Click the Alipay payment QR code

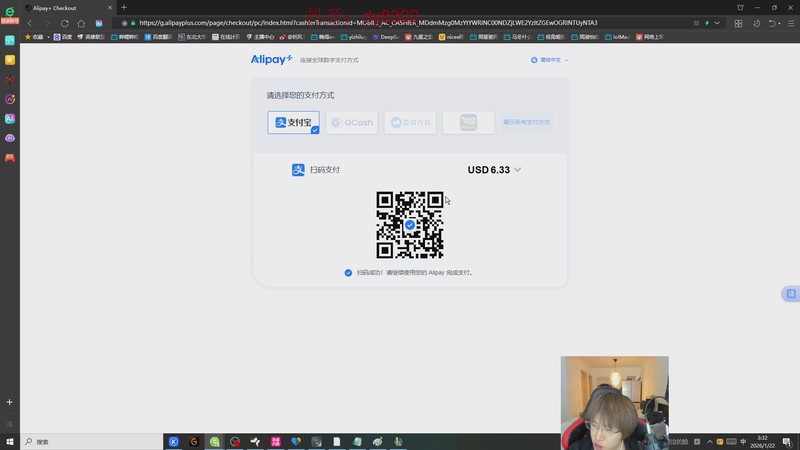(x=410, y=225)
